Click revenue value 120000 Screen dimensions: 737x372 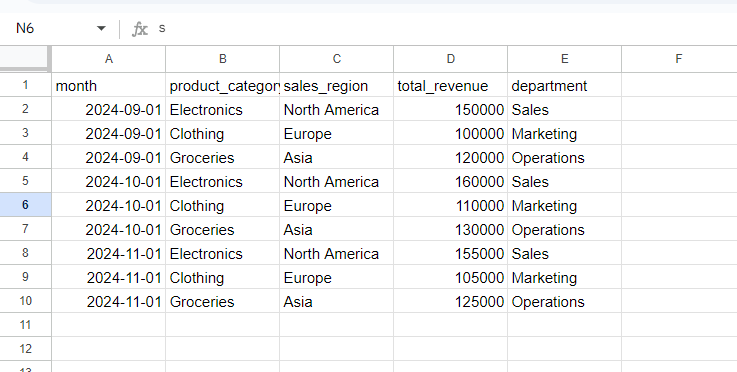click(450, 158)
